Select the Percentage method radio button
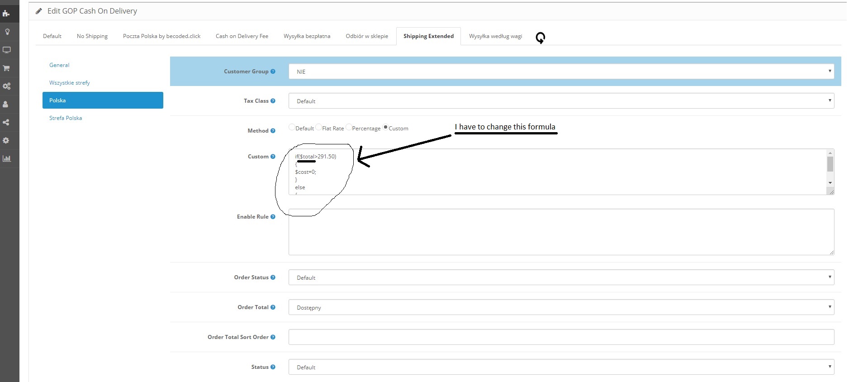 tap(348, 127)
